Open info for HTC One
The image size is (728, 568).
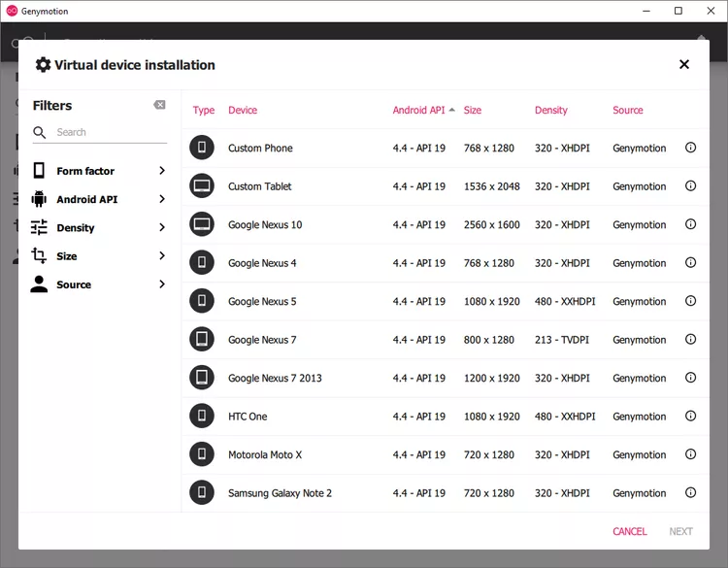pyautogui.click(x=690, y=417)
